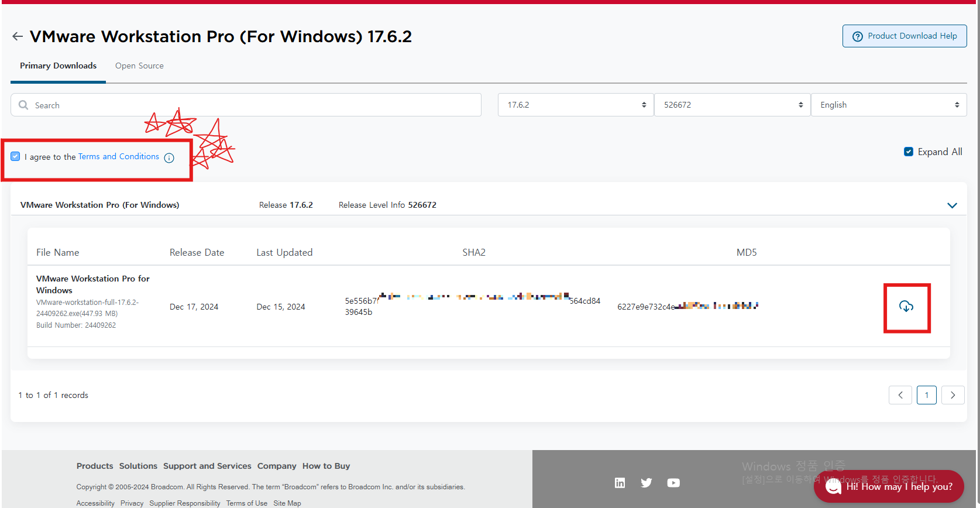Open the Twitter icon in the footer
The image size is (980, 508).
pyautogui.click(x=647, y=483)
